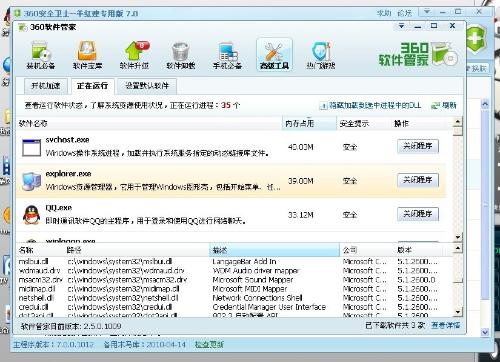500x362 pixels.
Task: Select svchost.exe process row name
Action: [67, 140]
